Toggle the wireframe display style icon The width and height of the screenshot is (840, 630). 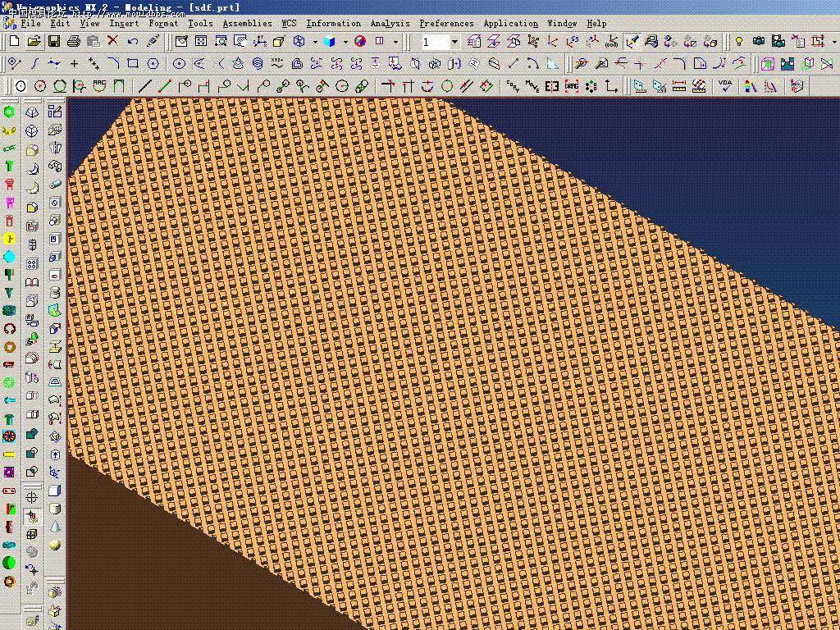(299, 41)
